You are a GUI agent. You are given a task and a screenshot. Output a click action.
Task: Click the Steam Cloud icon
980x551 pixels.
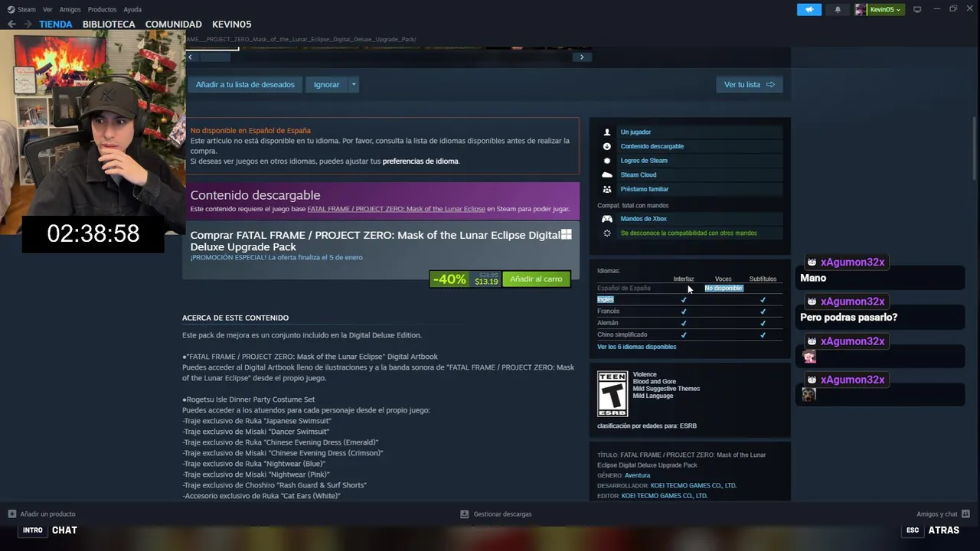pos(607,174)
